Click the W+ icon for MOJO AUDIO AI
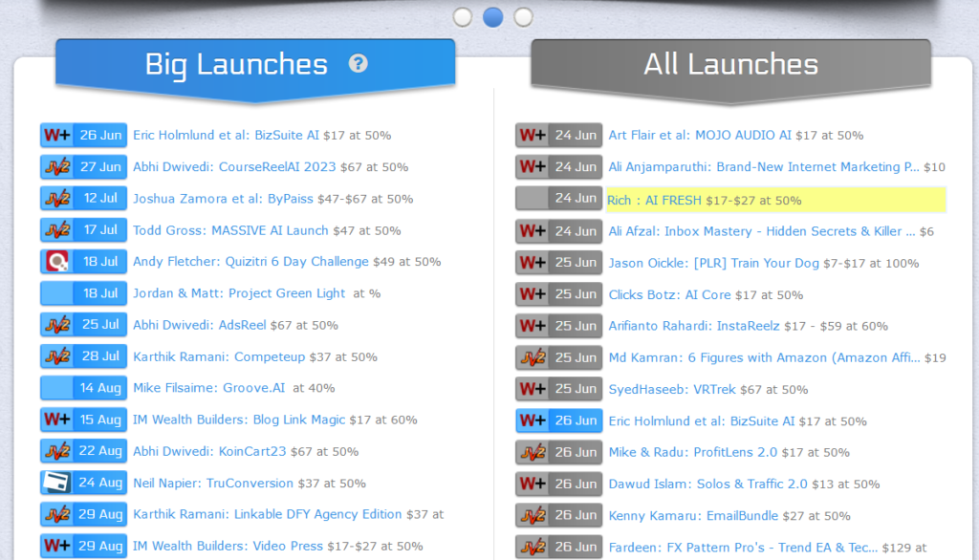 (533, 135)
